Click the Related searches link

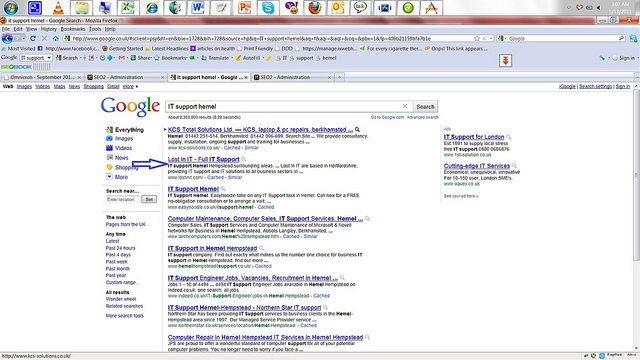[x=124, y=306]
